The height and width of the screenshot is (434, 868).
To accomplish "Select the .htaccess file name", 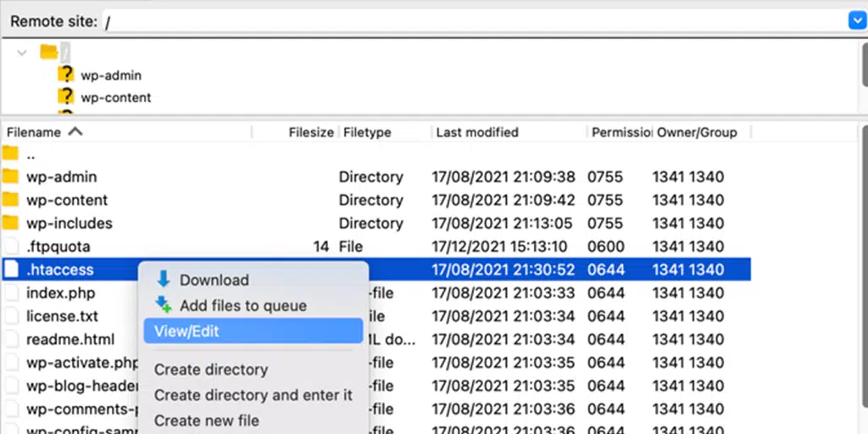I will 60,270.
